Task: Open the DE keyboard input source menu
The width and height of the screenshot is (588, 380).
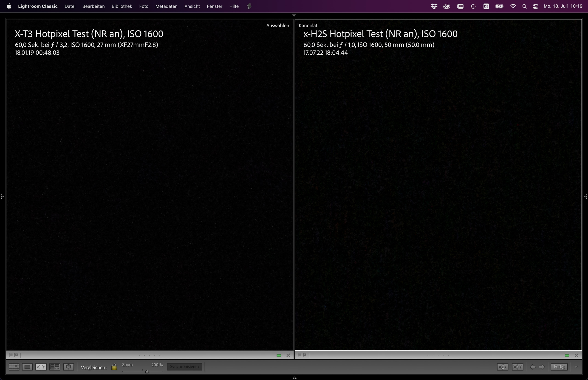Action: pyautogui.click(x=486, y=6)
